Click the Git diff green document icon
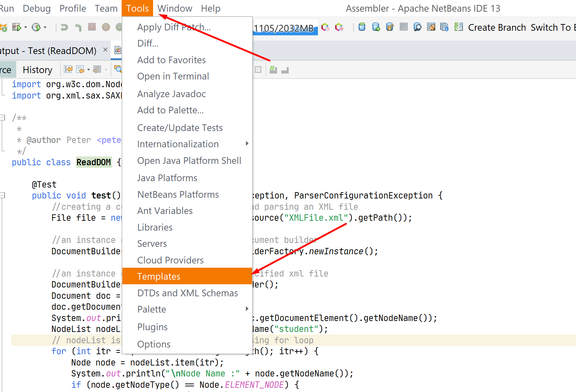 (459, 27)
